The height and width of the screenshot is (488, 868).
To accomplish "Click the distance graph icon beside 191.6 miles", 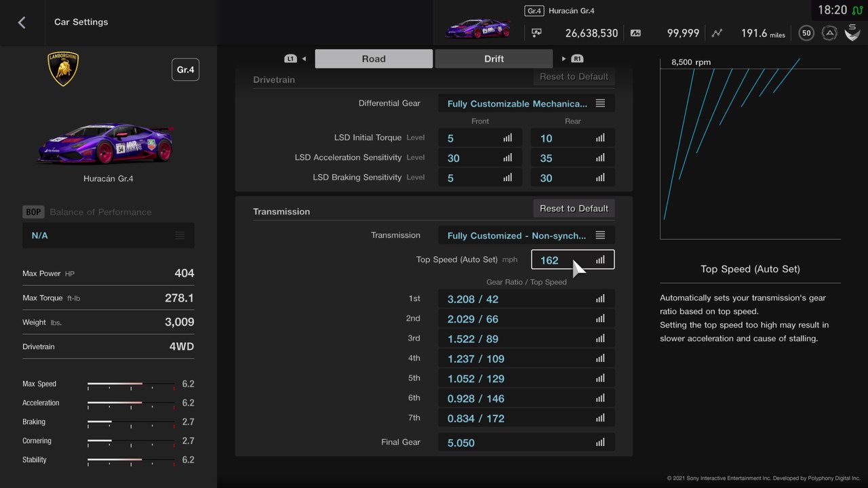I will 717,33.
